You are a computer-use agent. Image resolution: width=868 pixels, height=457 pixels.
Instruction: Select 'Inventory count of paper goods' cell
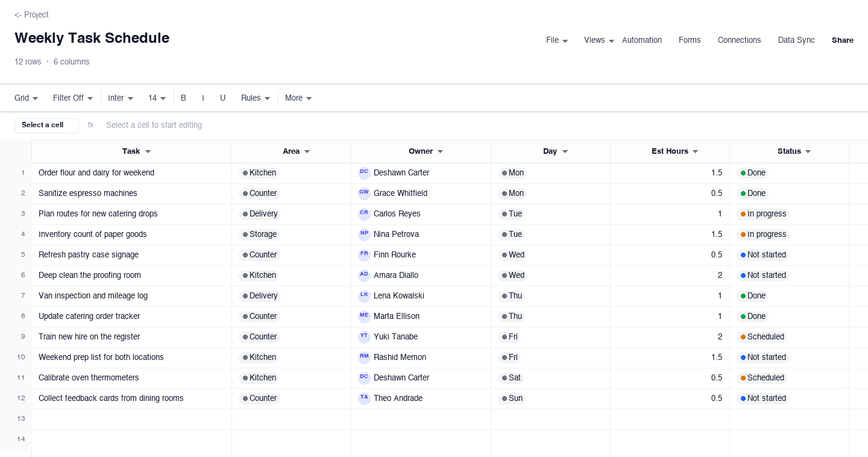click(x=131, y=234)
